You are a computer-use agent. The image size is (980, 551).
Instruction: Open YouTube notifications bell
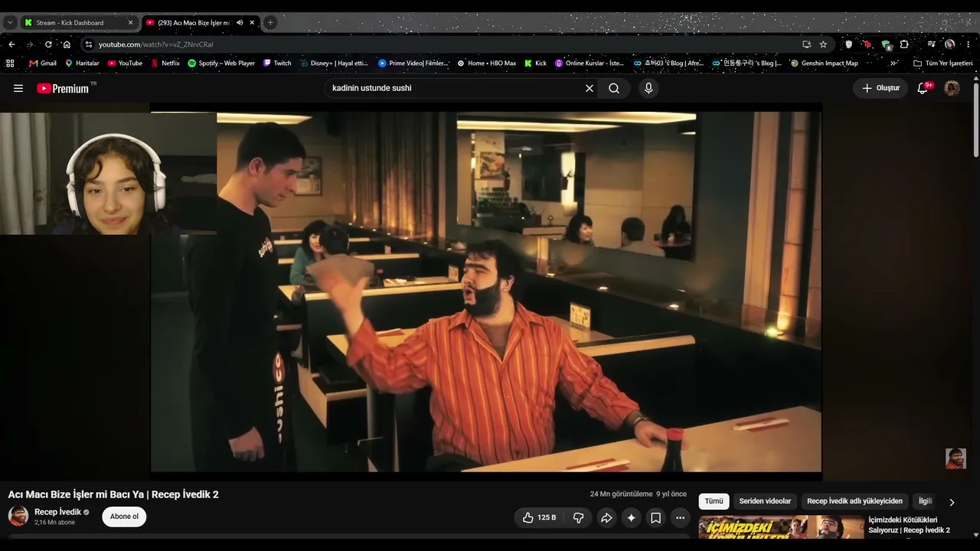923,88
